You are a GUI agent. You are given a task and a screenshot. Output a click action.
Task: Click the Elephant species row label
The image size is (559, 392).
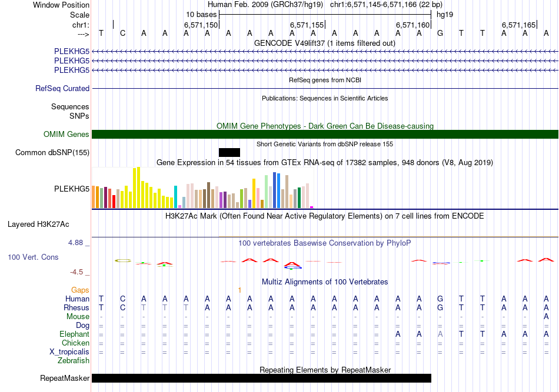tap(74, 334)
